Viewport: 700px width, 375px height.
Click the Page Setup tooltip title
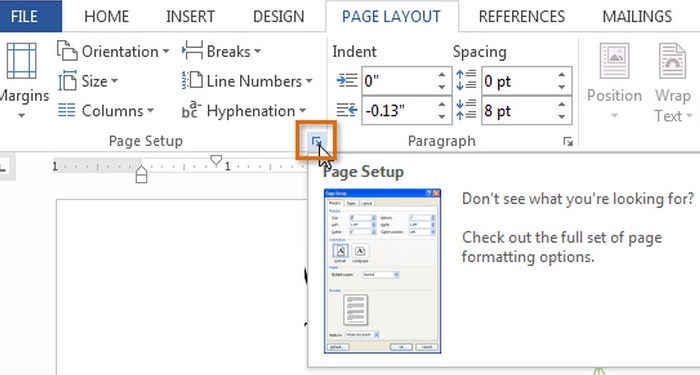click(363, 172)
